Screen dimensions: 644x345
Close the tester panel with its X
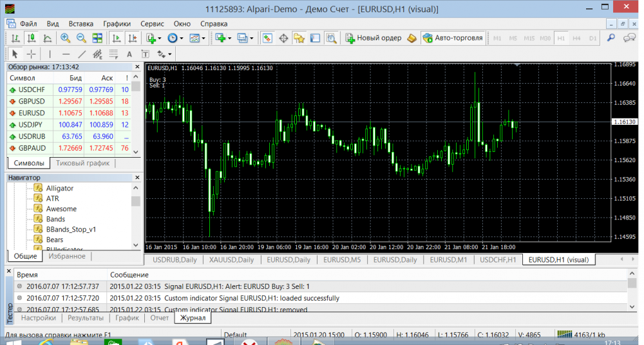tap(8, 272)
